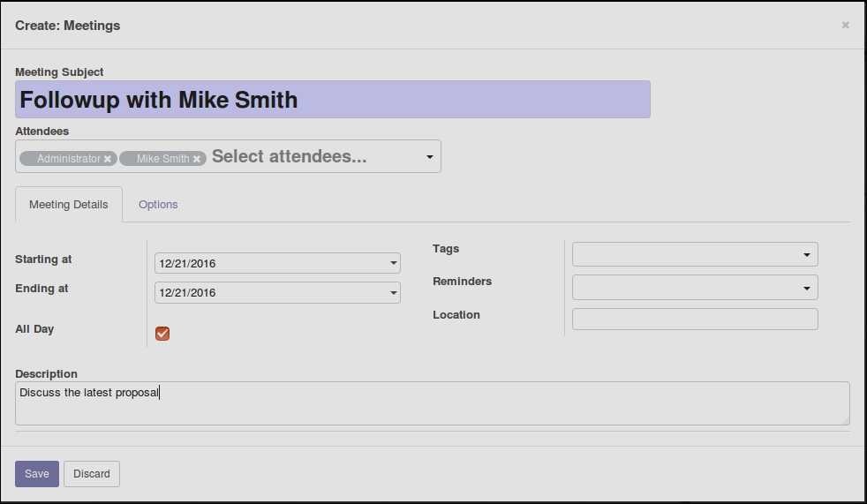Viewport: 867px width, 504px height.
Task: Open the attendees dropdown arrow
Action: [430, 157]
